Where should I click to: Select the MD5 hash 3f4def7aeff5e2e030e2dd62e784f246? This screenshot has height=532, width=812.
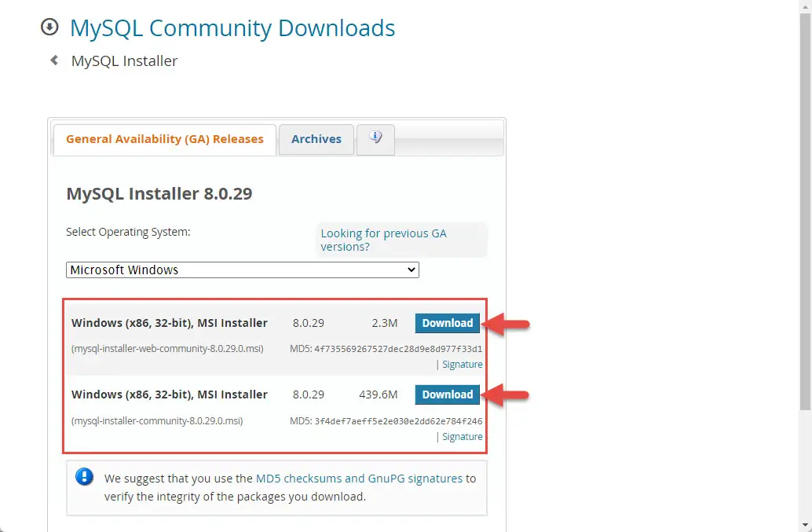[x=398, y=421]
